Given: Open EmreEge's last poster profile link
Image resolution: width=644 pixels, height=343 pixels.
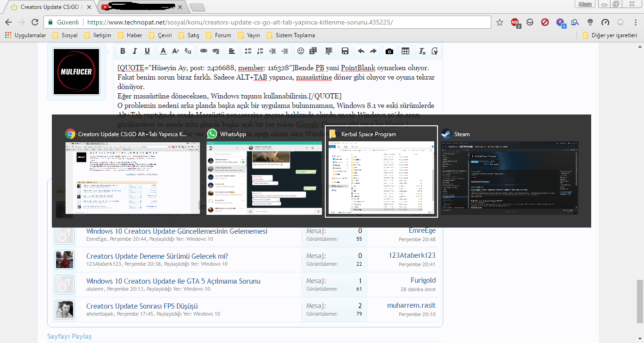Looking at the screenshot, I should click(x=422, y=230).
